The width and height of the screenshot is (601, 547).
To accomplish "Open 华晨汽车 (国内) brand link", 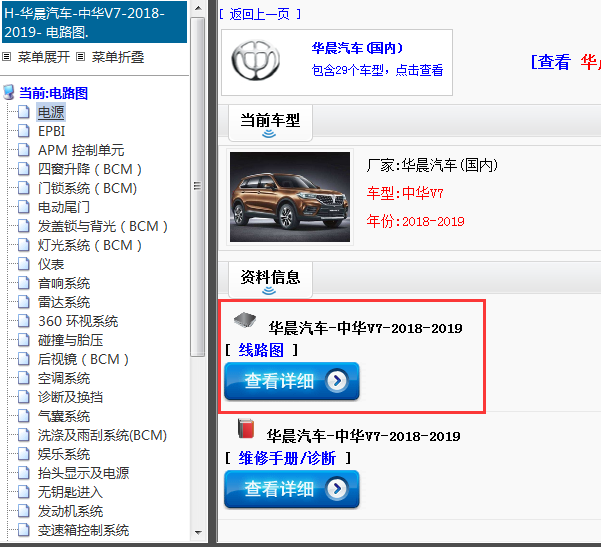I will tap(357, 48).
